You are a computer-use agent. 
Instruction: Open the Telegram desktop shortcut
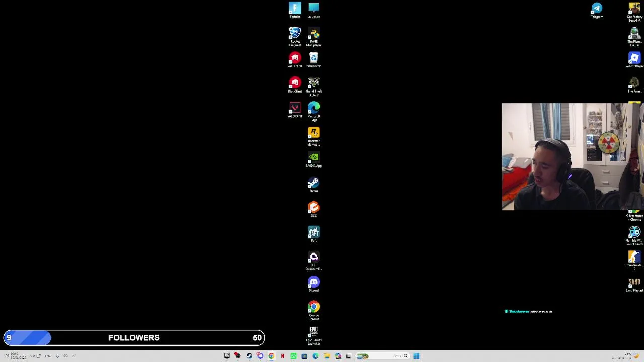597,10
